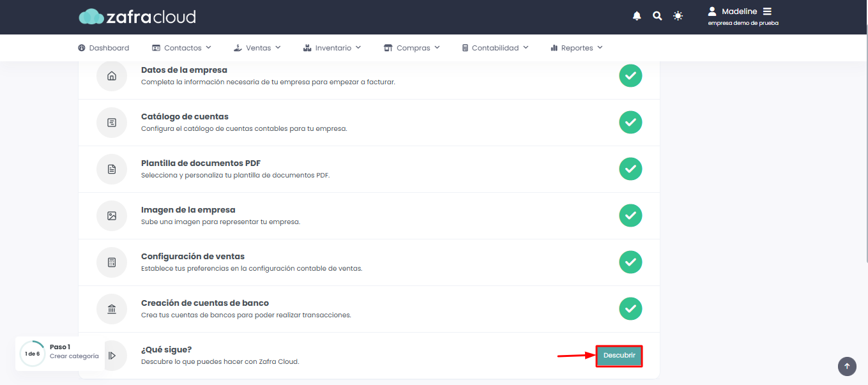Screen dimensions: 868x385
Task: Open the Compras menu
Action: (412, 48)
